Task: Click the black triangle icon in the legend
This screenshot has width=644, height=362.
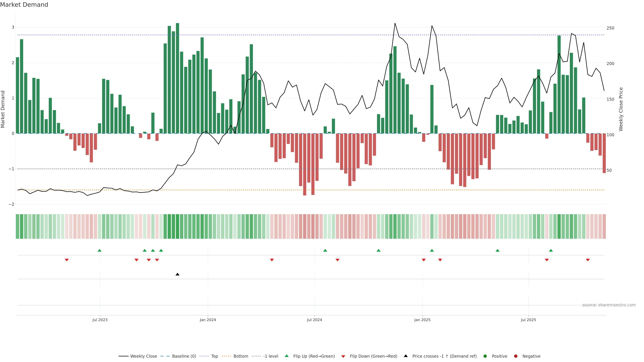Action: pyautogui.click(x=406, y=356)
